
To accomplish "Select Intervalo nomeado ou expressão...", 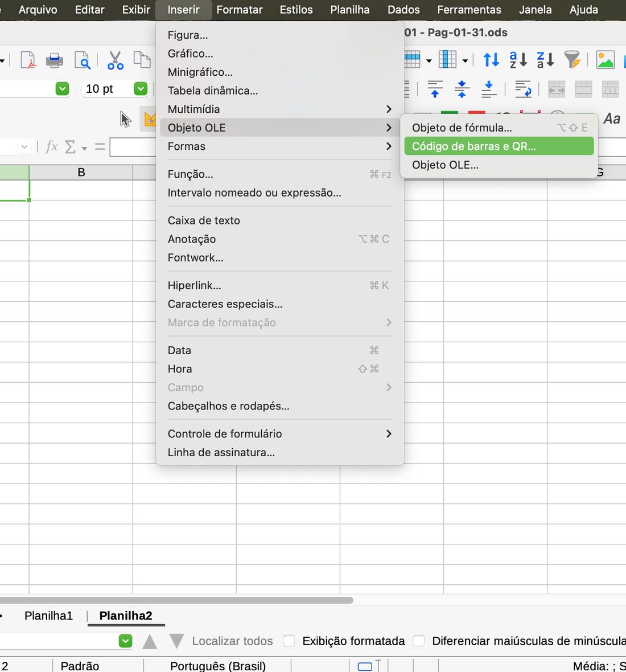I will click(280, 192).
